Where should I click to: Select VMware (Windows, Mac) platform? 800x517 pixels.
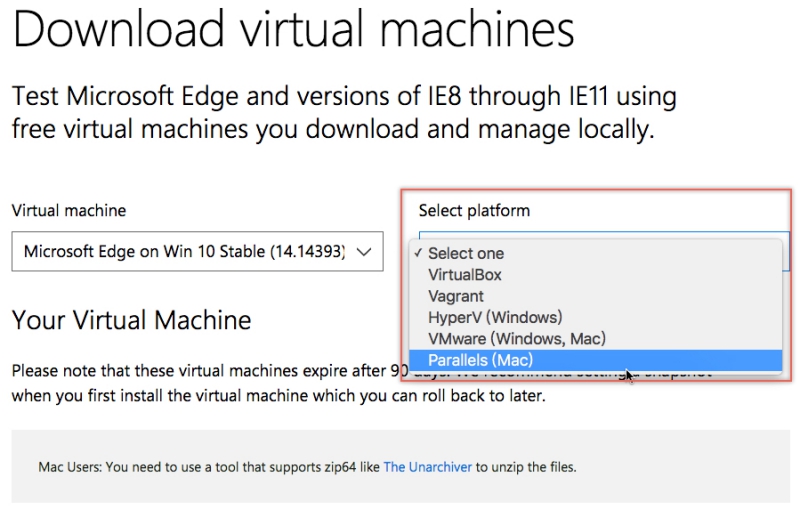coord(517,339)
